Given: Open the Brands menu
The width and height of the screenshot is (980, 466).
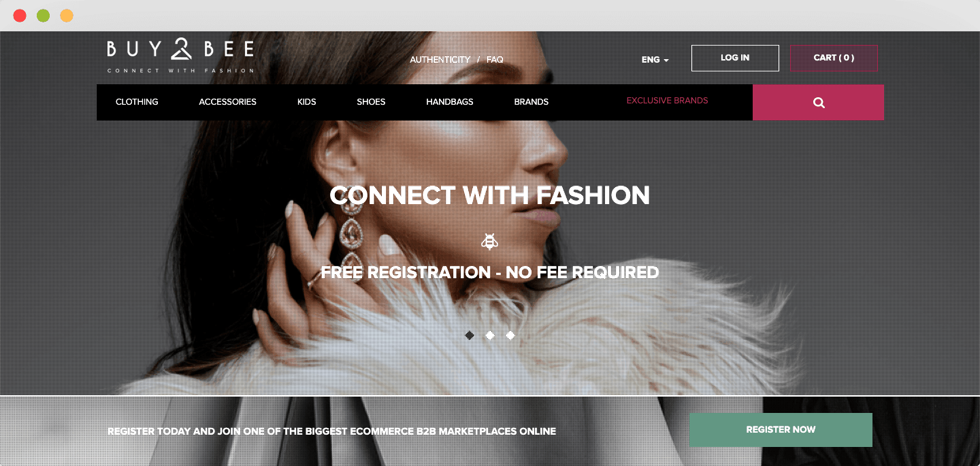Looking at the screenshot, I should click(x=532, y=102).
